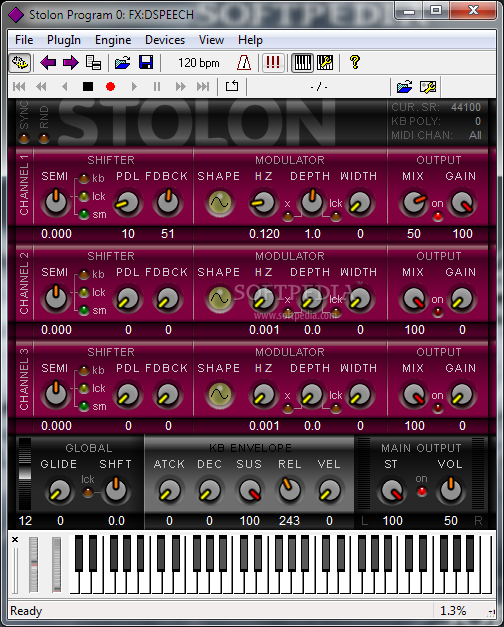Toggle the loop icon in transport bar
Image resolution: width=504 pixels, height=627 pixels.
point(232,86)
